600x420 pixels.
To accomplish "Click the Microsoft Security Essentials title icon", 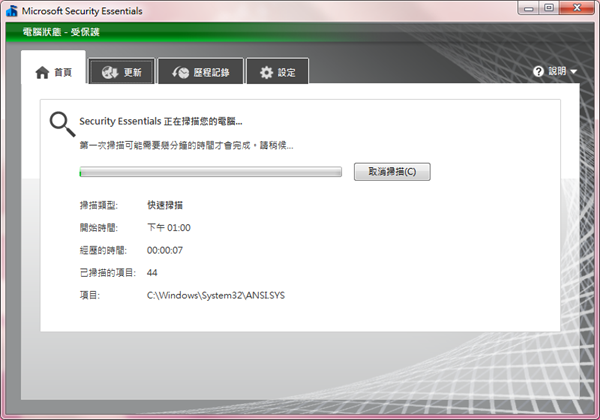I will pyautogui.click(x=12, y=11).
